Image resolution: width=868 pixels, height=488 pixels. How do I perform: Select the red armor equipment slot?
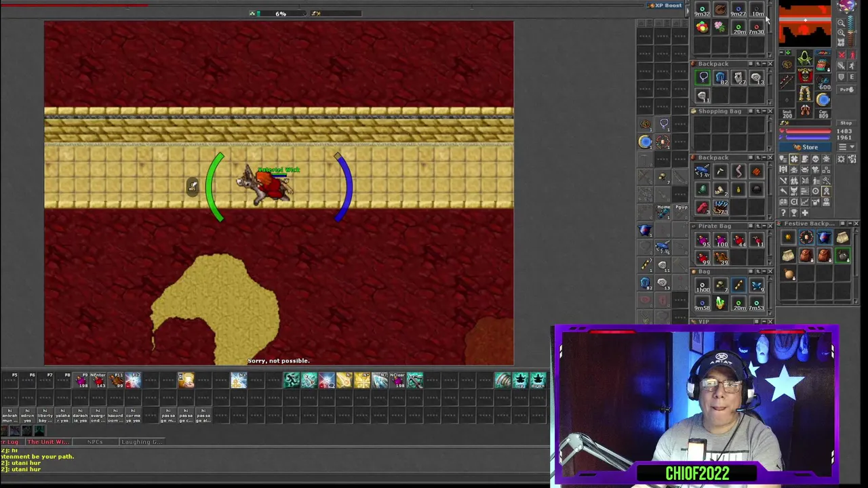tap(804, 75)
